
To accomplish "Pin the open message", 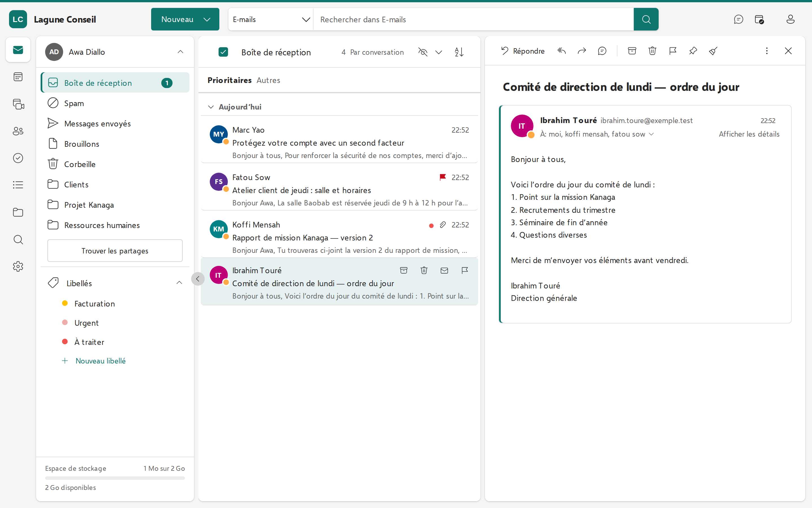I will coord(693,51).
